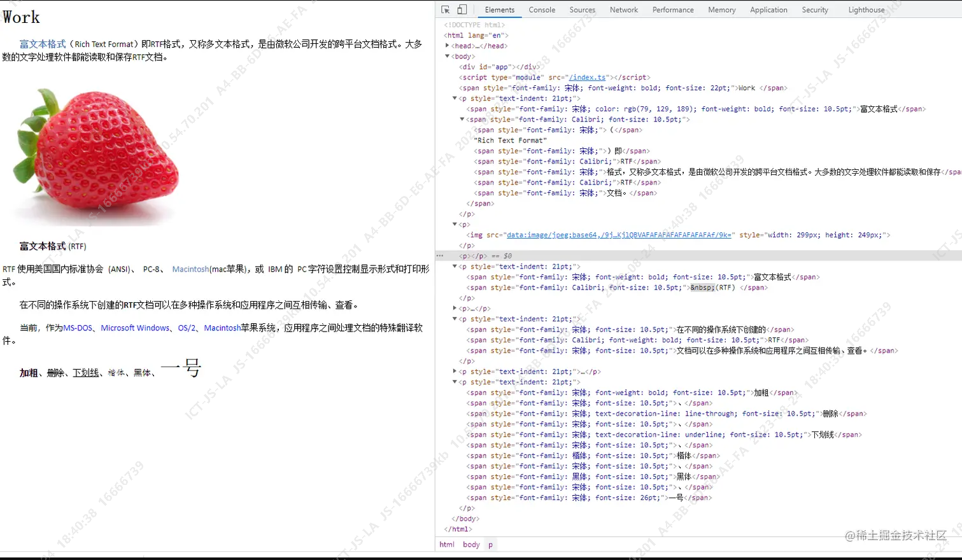Viewport: 962px width, 560px height.
Task: Collapse the p node containing the img
Action: point(455,224)
